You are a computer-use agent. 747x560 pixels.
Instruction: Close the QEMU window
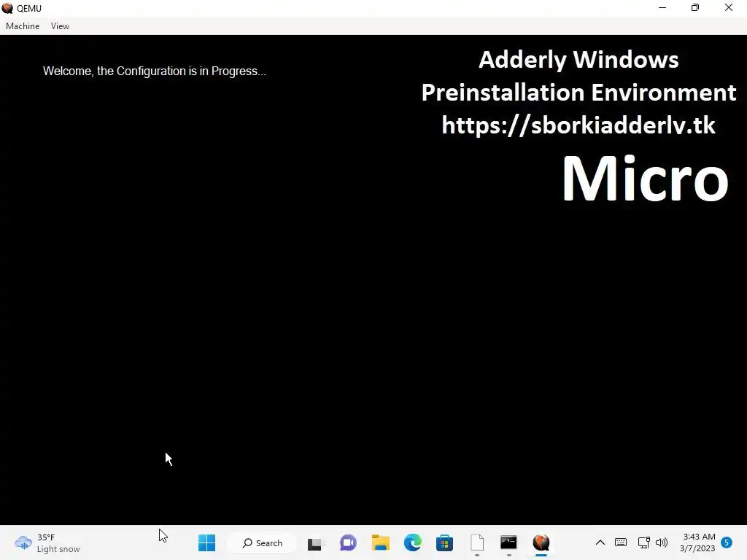tap(729, 8)
